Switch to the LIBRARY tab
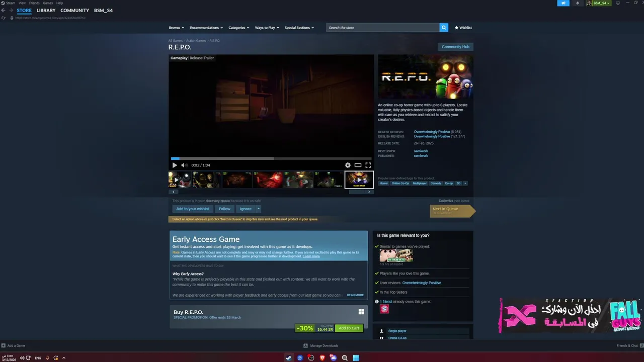The height and width of the screenshot is (362, 644). [46, 11]
